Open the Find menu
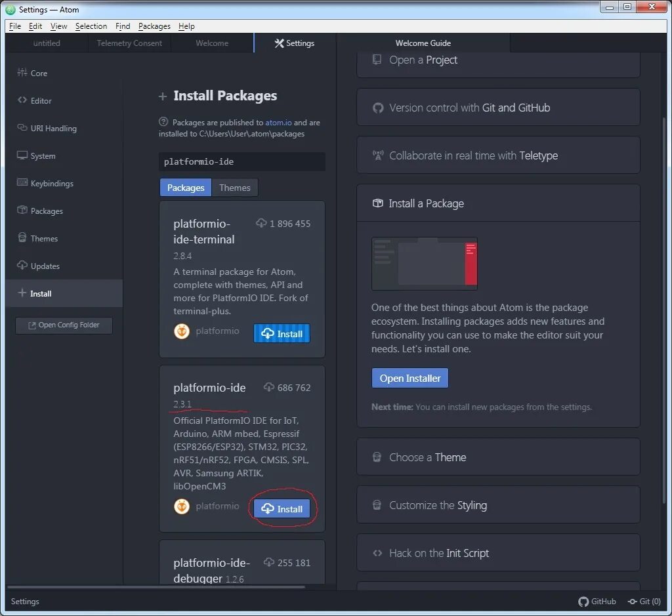 123,26
